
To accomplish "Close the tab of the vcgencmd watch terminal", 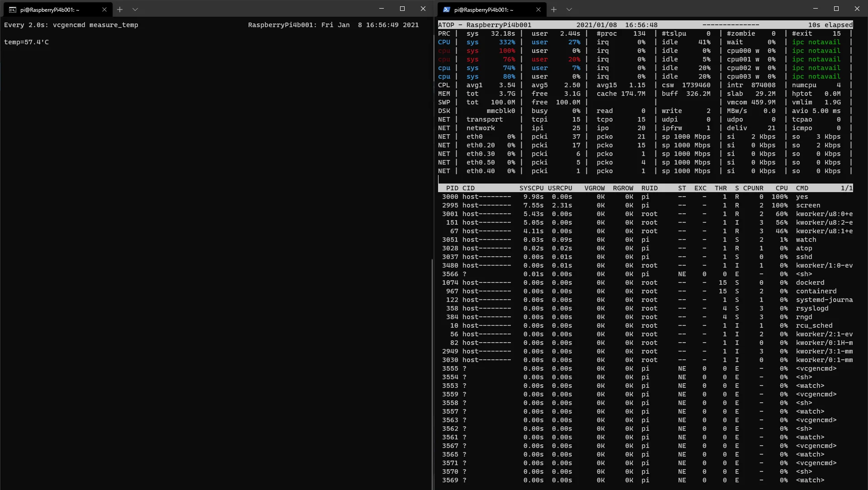I will click(104, 9).
